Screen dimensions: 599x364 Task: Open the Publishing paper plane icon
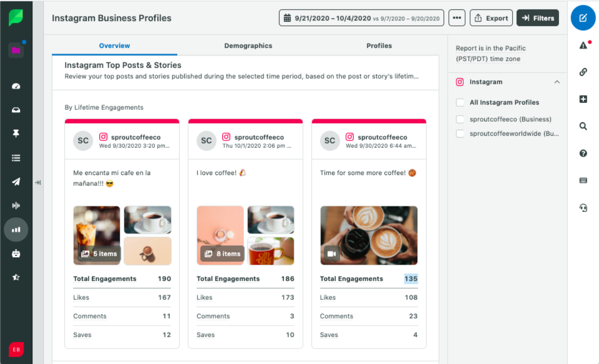tap(16, 182)
